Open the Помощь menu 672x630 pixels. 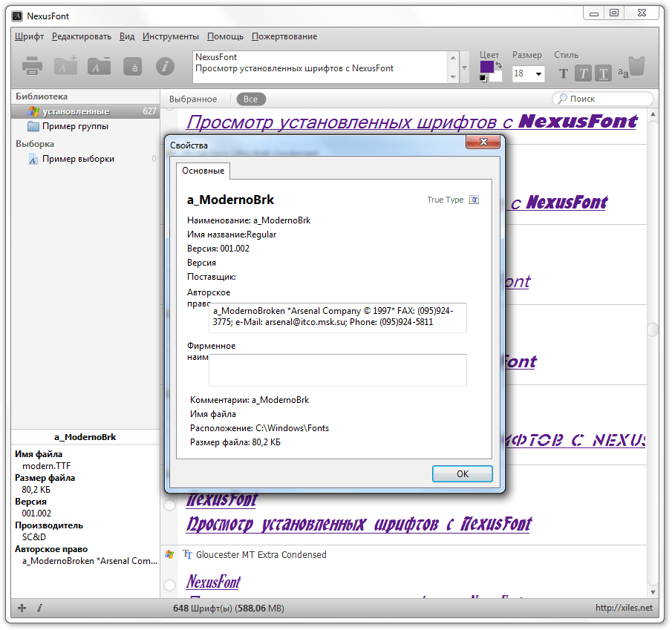(x=225, y=36)
